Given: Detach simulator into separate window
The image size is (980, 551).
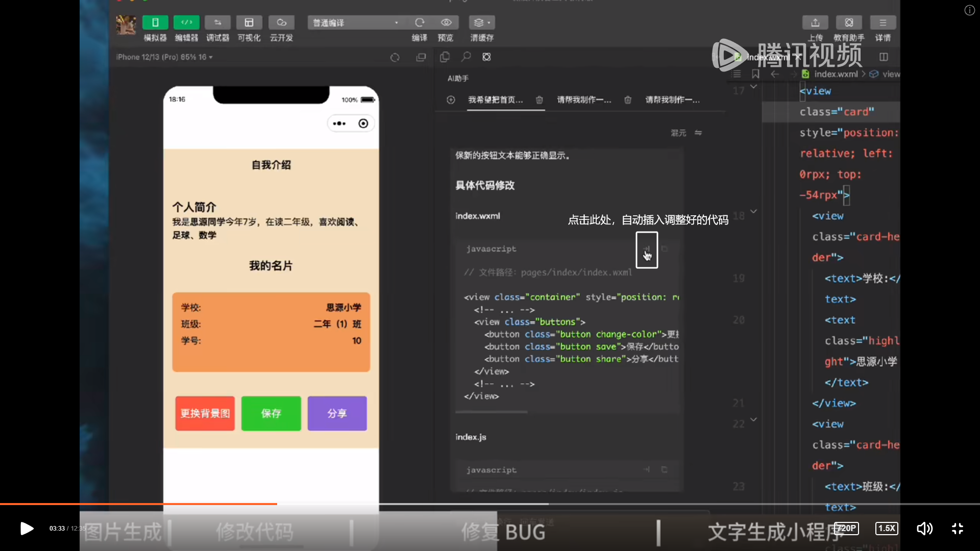Looking at the screenshot, I should [x=421, y=57].
